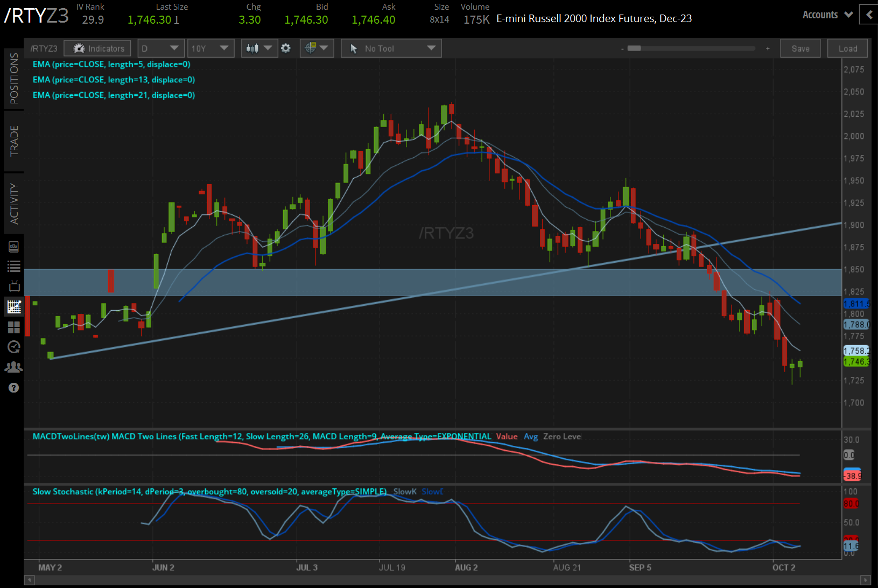Click the zoom slider handle

click(634, 48)
